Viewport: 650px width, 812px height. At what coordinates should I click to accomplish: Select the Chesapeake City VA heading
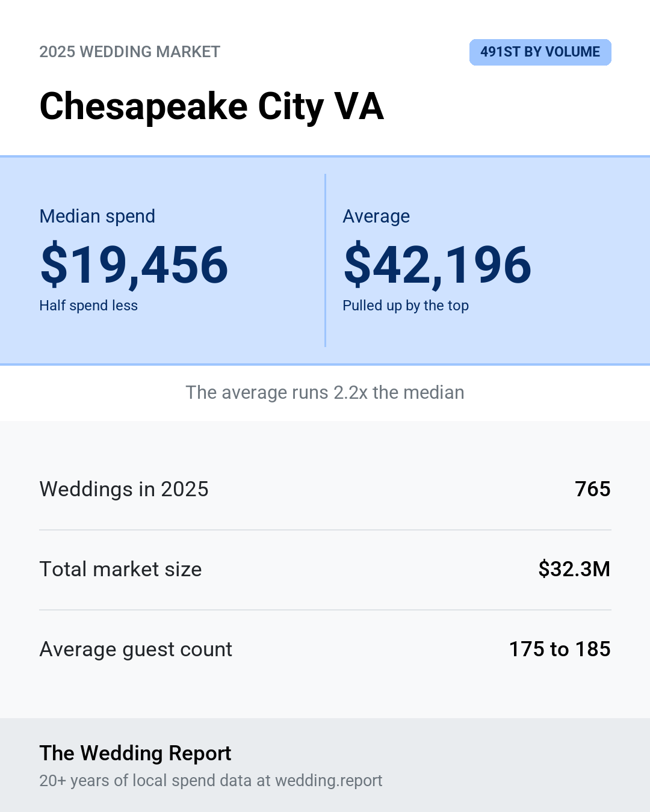click(x=212, y=106)
